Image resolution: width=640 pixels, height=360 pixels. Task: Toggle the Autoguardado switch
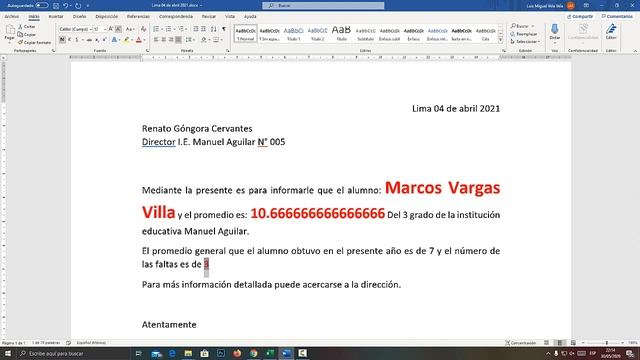click(42, 6)
